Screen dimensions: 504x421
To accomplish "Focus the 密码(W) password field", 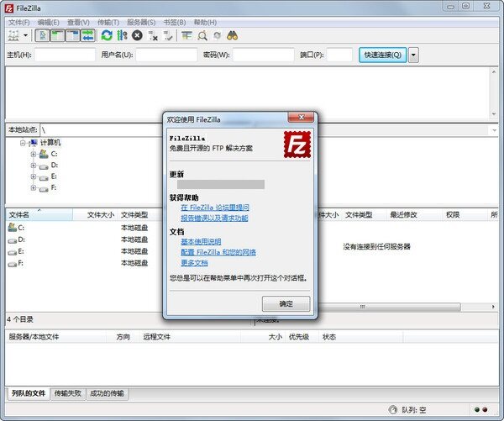I will [x=264, y=55].
